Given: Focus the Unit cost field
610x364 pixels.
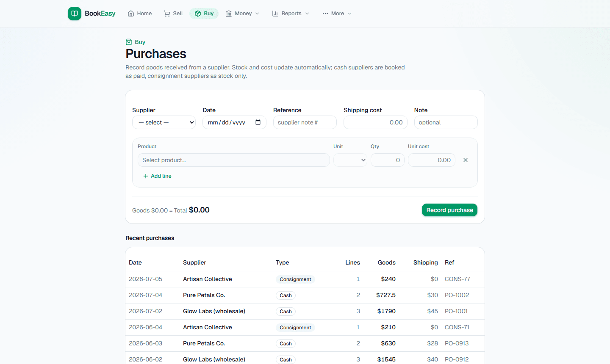Looking at the screenshot, I should point(432,160).
